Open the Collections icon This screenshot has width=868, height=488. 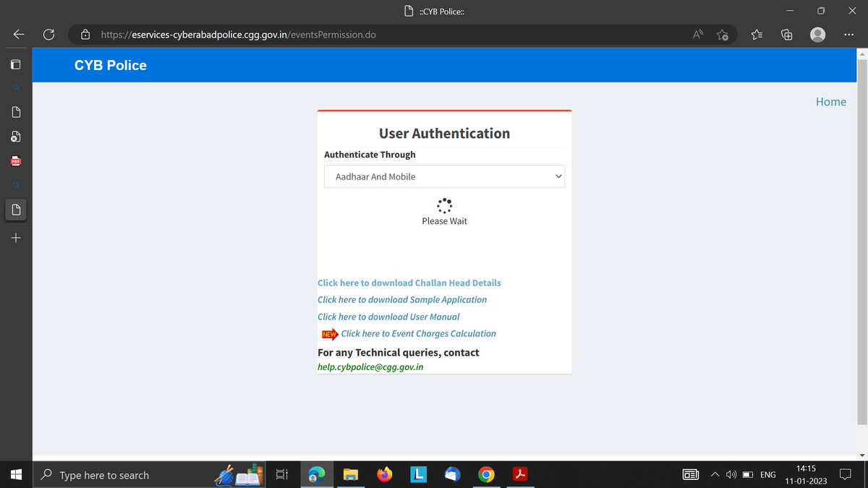pyautogui.click(x=787, y=34)
